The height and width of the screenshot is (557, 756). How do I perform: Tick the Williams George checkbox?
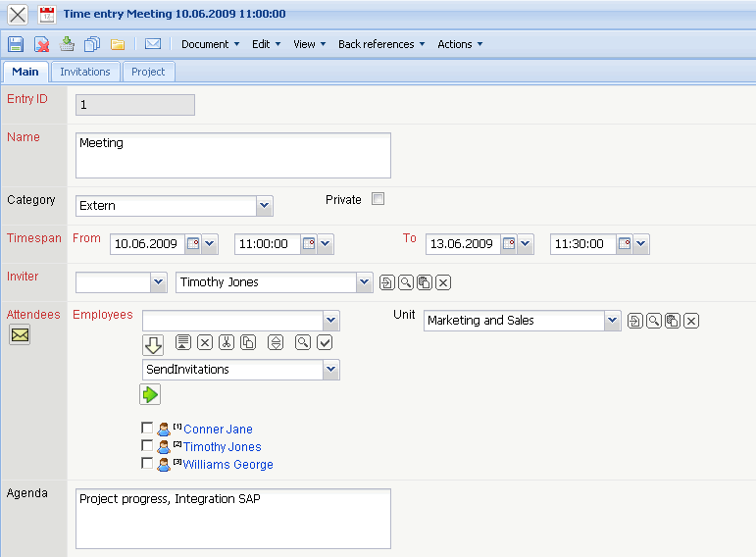pyautogui.click(x=147, y=464)
